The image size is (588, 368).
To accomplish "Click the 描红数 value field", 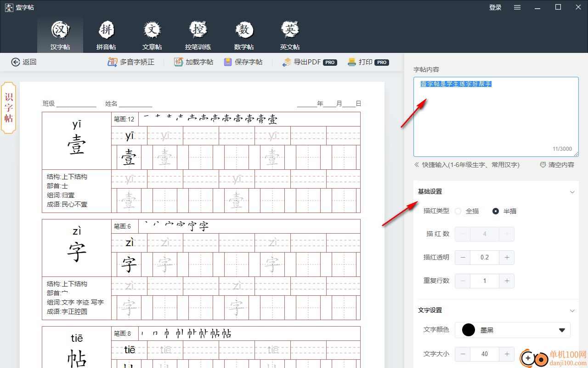I will click(485, 234).
